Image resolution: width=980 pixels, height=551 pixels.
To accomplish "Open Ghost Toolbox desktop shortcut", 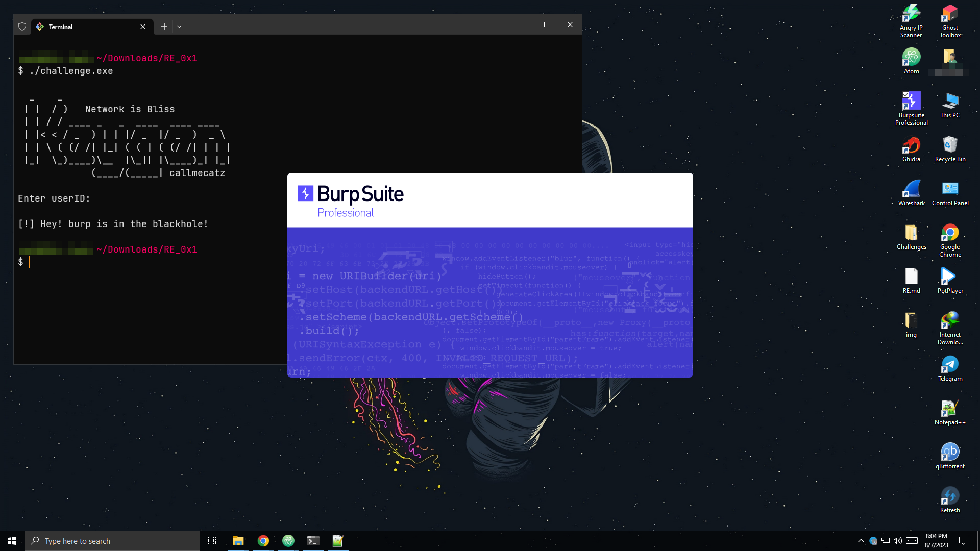I will (950, 21).
